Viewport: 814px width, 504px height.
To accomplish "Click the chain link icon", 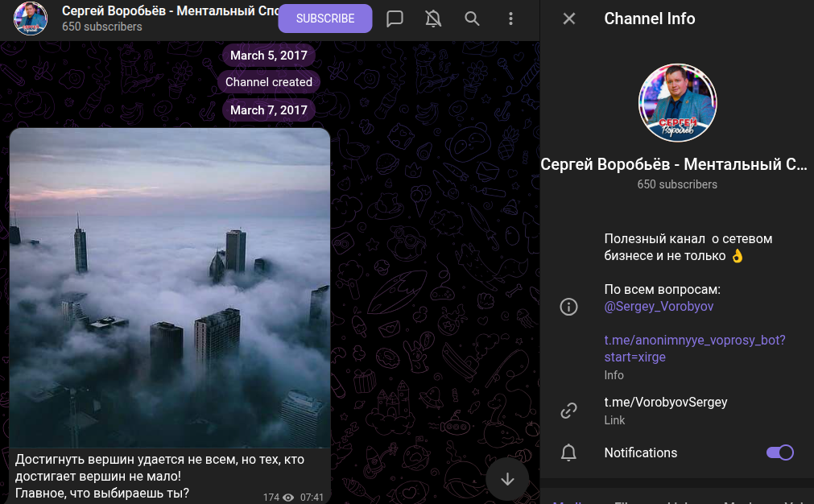I will [x=569, y=411].
